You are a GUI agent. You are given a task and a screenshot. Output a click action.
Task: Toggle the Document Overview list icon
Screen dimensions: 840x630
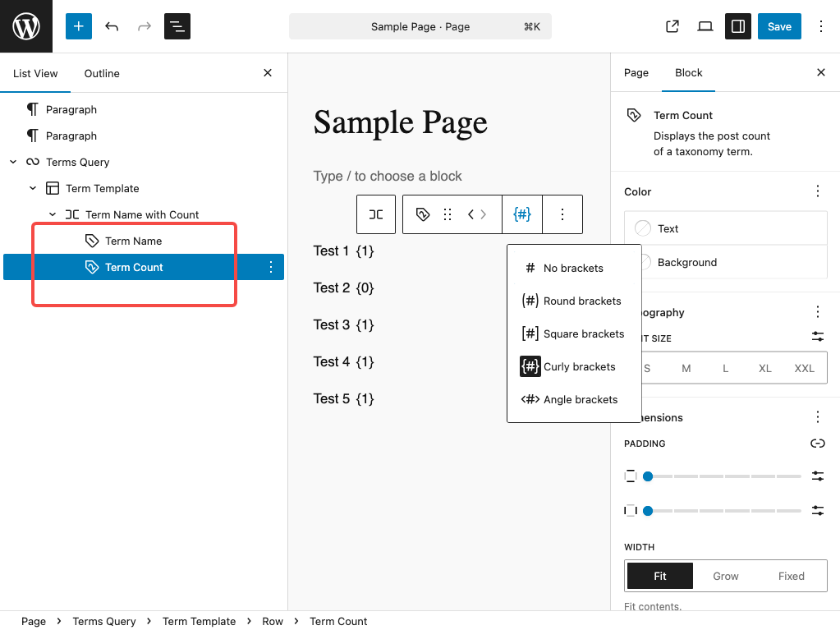[x=177, y=26]
